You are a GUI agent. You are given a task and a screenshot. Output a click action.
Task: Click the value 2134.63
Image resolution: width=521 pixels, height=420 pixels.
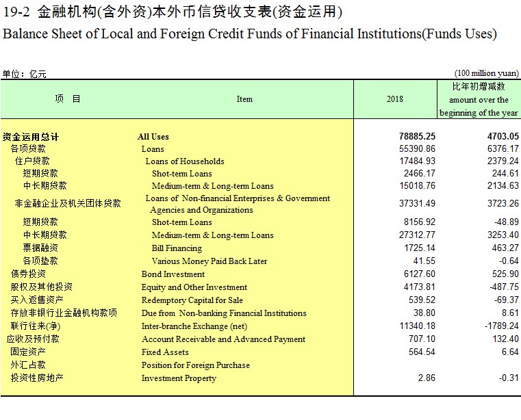(503, 185)
